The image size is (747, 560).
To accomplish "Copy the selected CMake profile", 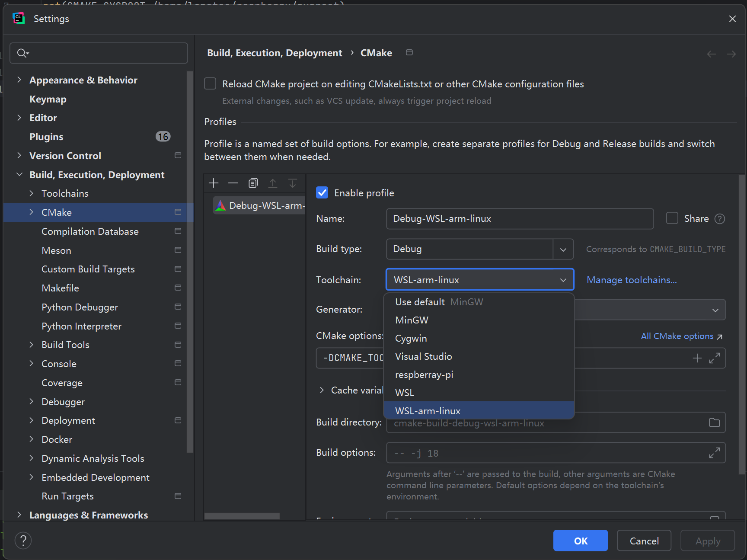I will (253, 183).
